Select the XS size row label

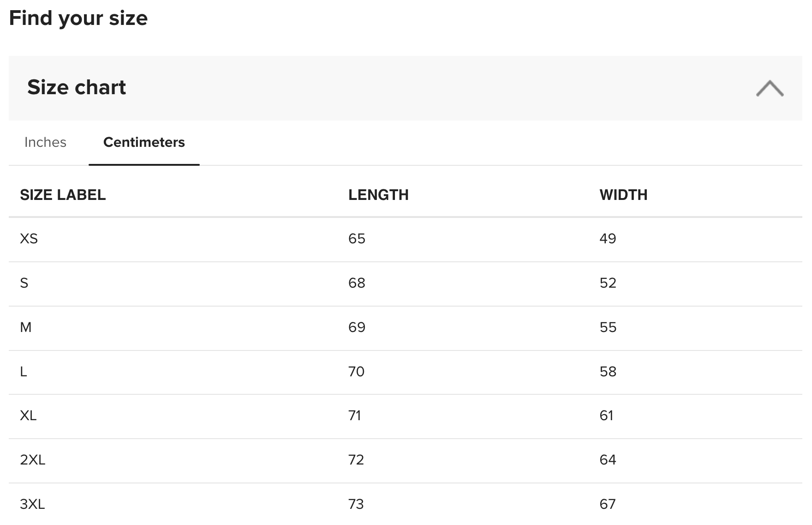[x=29, y=239]
